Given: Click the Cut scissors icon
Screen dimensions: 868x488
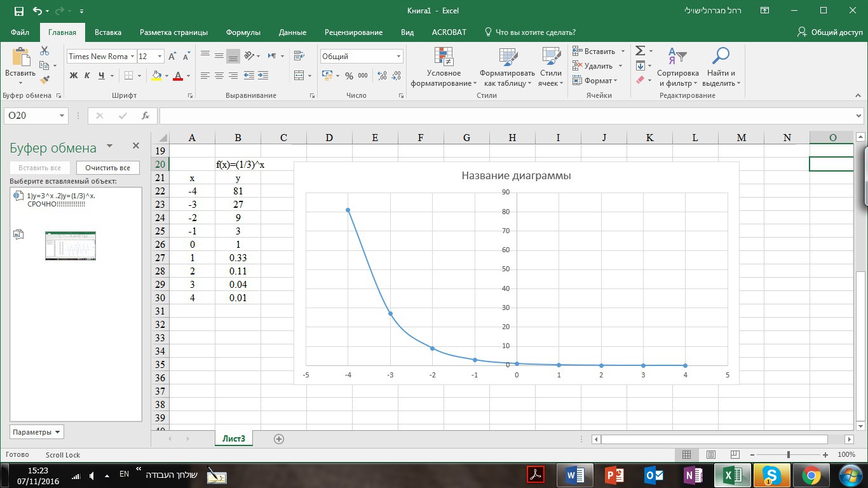Looking at the screenshot, I should (x=44, y=51).
